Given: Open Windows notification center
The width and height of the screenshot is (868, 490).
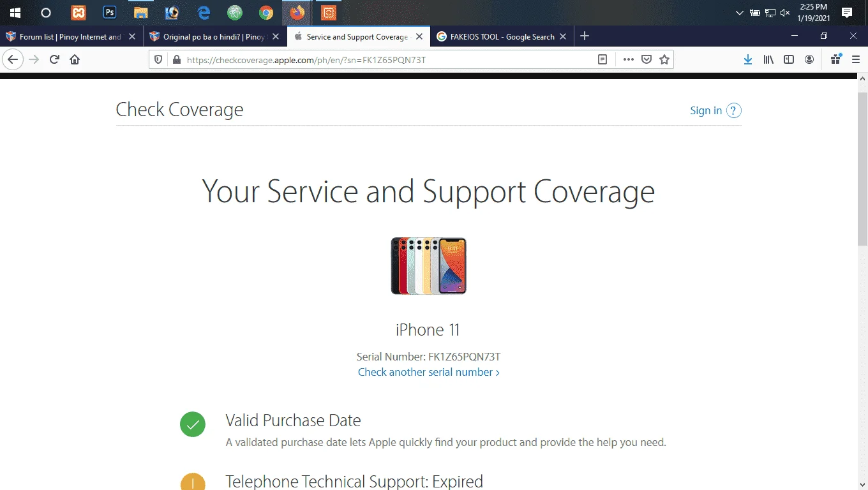Looking at the screenshot, I should point(847,13).
